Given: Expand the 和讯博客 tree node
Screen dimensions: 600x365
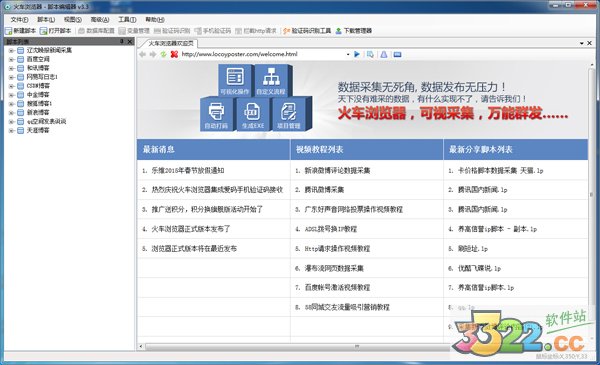Looking at the screenshot, I should [11, 68].
